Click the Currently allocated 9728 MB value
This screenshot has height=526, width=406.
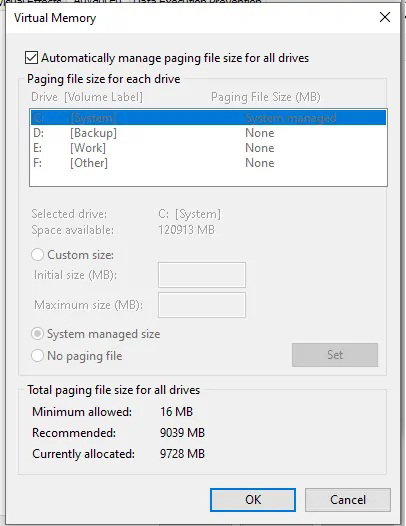pyautogui.click(x=182, y=454)
